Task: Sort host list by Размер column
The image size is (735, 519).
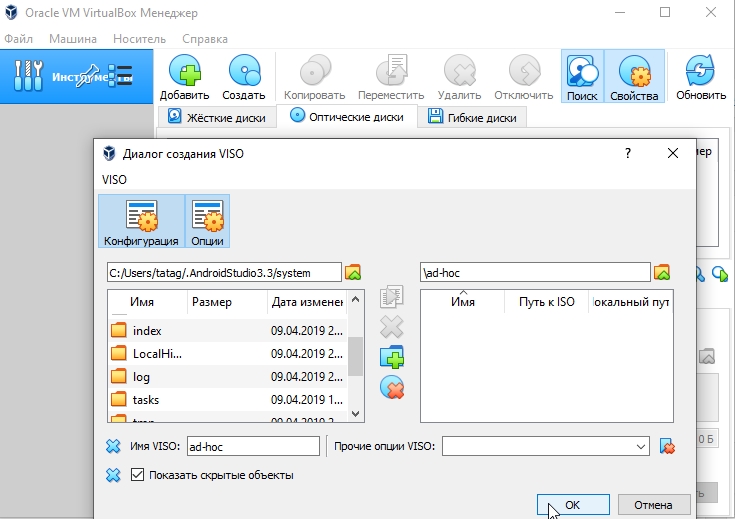Action: (227, 302)
